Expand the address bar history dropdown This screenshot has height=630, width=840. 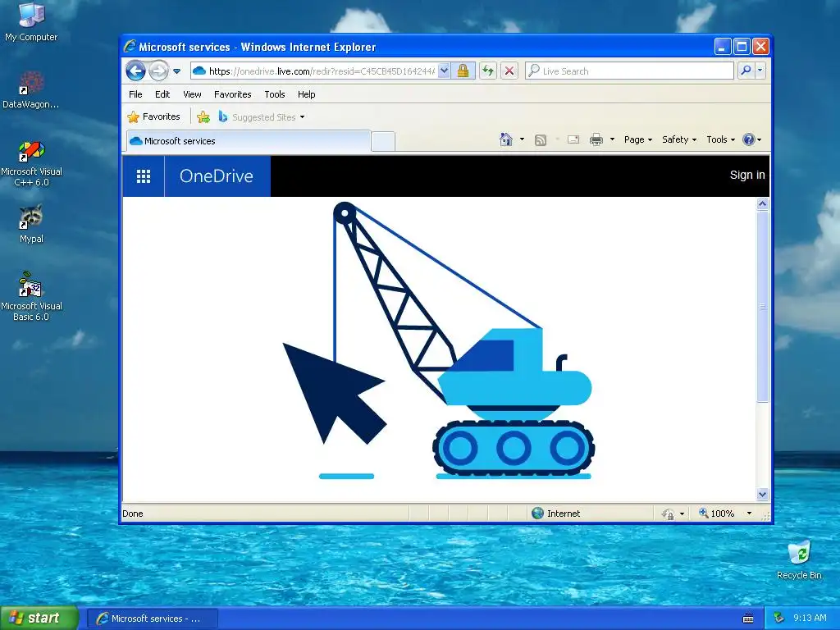[x=444, y=71]
